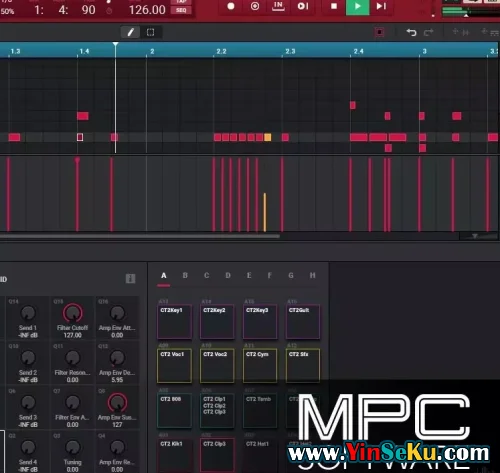
Task: Click the 126.00 tempo field
Action: coord(147,10)
